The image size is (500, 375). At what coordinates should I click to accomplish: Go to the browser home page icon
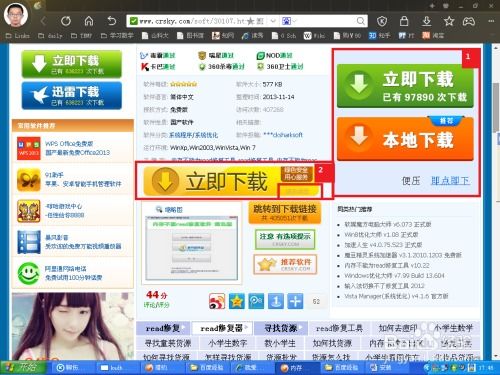[x=89, y=21]
